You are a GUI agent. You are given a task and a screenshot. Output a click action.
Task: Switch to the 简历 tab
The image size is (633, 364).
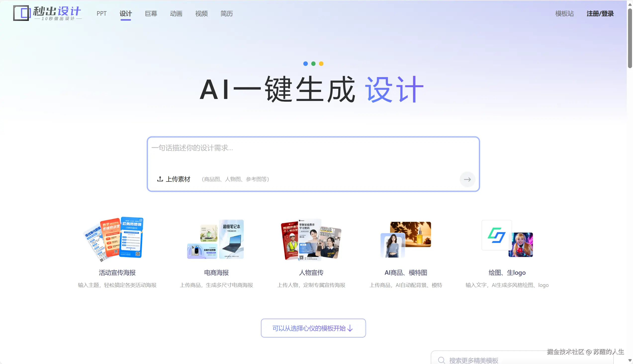click(x=226, y=13)
